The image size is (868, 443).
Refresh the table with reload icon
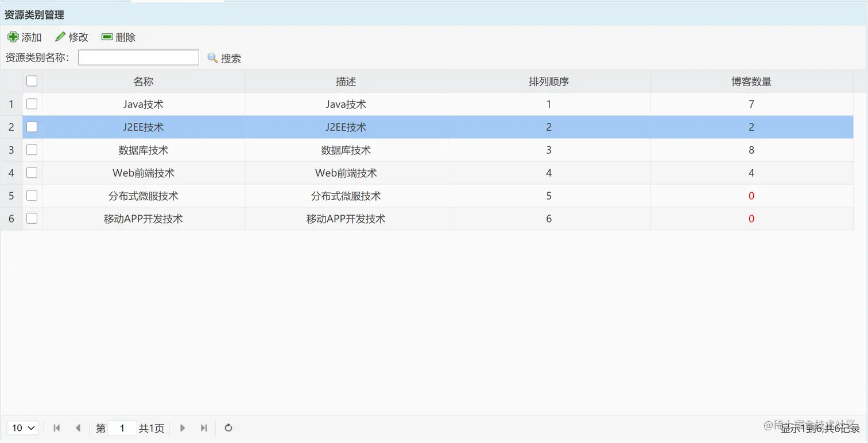(228, 428)
